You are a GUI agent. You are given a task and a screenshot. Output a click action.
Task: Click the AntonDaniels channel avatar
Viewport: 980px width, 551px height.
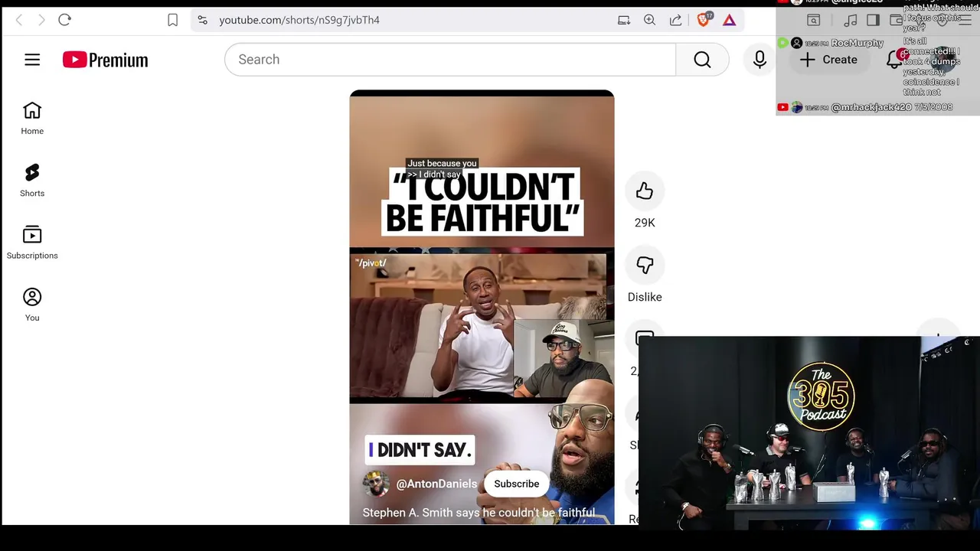click(376, 484)
